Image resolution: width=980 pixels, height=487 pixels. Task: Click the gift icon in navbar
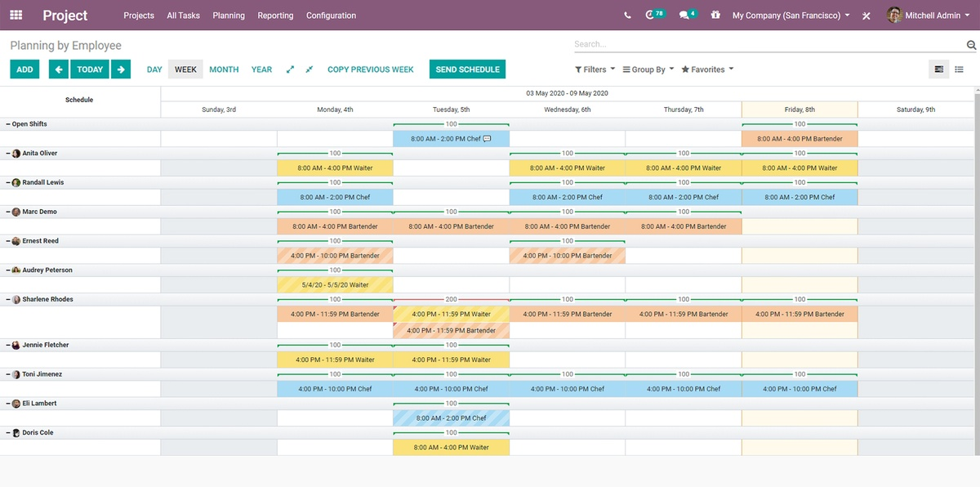tap(715, 16)
